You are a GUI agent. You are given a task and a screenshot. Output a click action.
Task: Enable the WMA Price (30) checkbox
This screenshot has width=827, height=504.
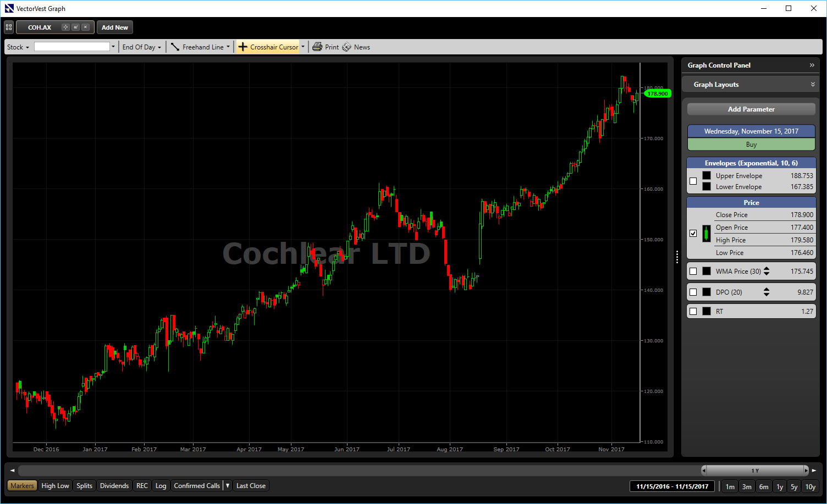pyautogui.click(x=693, y=272)
